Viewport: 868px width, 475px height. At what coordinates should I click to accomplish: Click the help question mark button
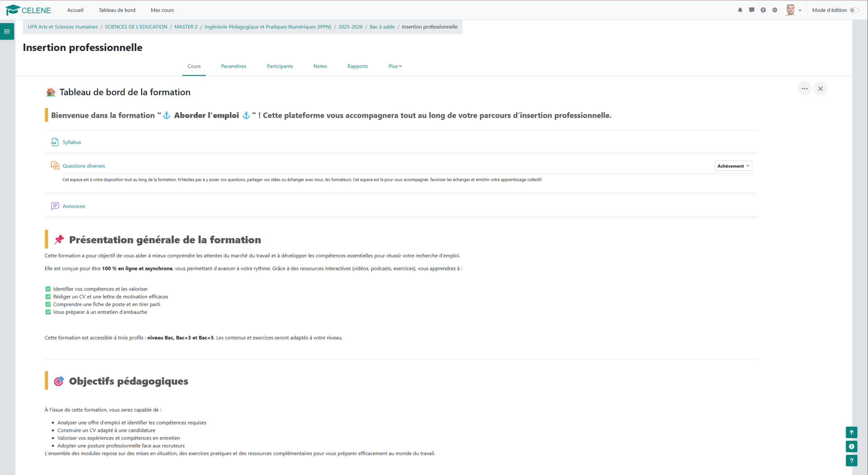[x=851, y=460]
